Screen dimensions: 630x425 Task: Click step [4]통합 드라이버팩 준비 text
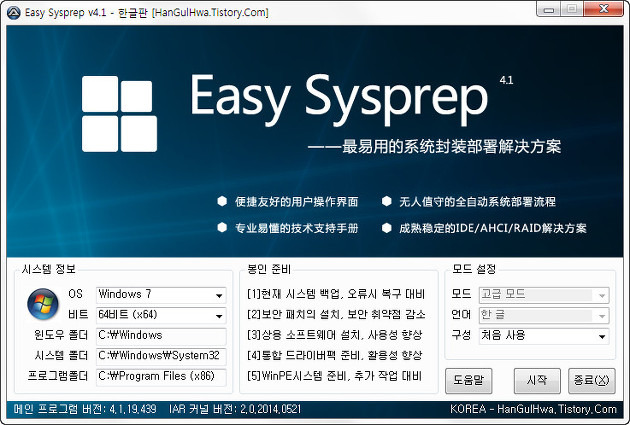(334, 356)
